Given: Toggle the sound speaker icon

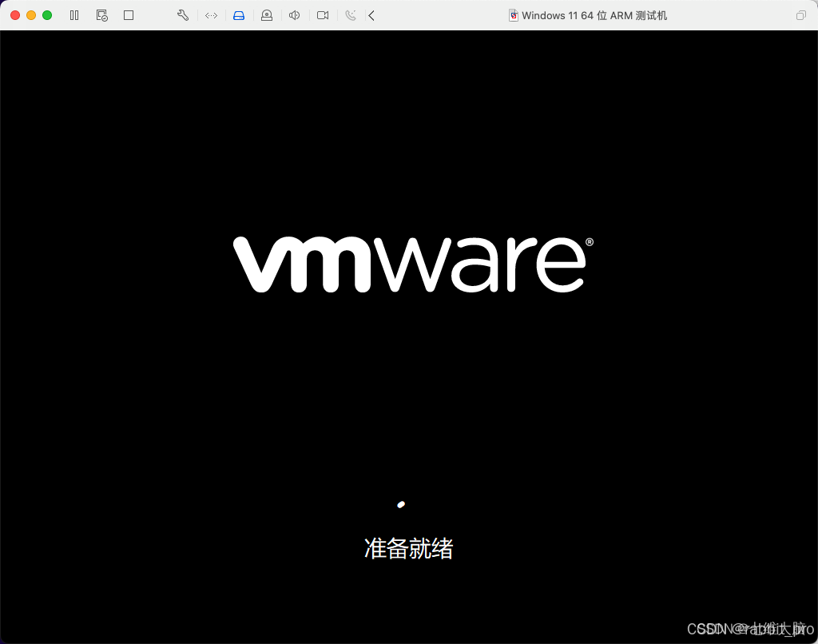Looking at the screenshot, I should [294, 15].
